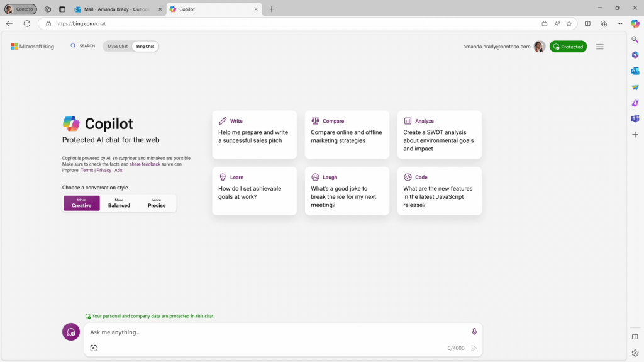Select More Balanced conversation style

[119, 203]
